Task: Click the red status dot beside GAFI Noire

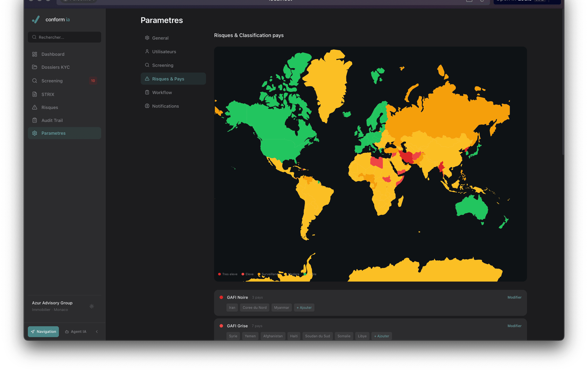Action: pos(221,297)
